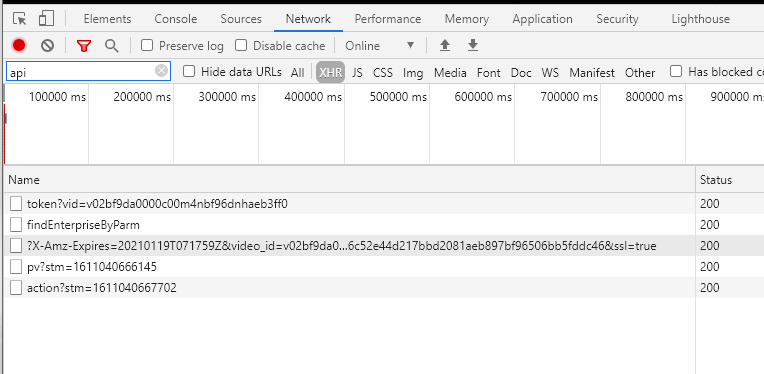The height and width of the screenshot is (374, 764).
Task: Filter requests by Img type
Action: click(x=413, y=73)
